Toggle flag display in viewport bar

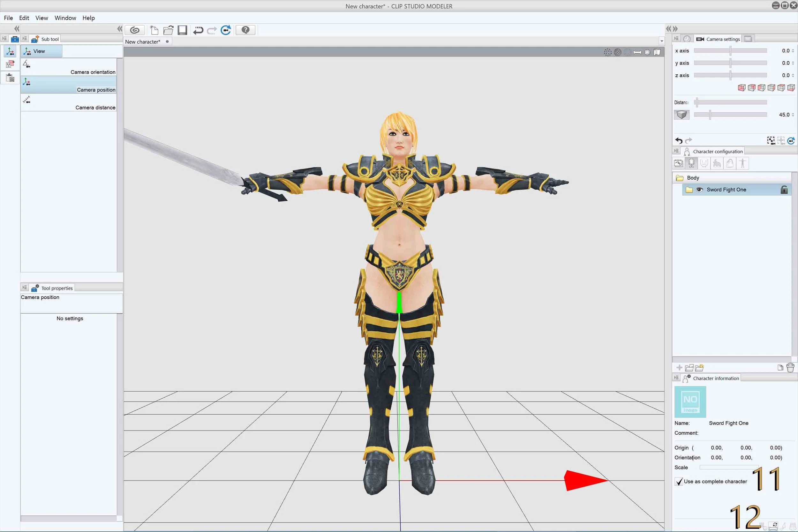[x=657, y=52]
